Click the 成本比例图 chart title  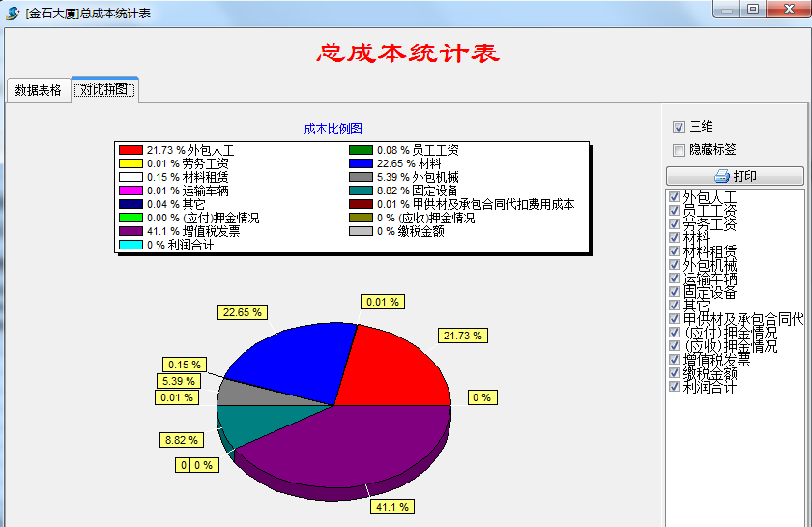coord(333,129)
